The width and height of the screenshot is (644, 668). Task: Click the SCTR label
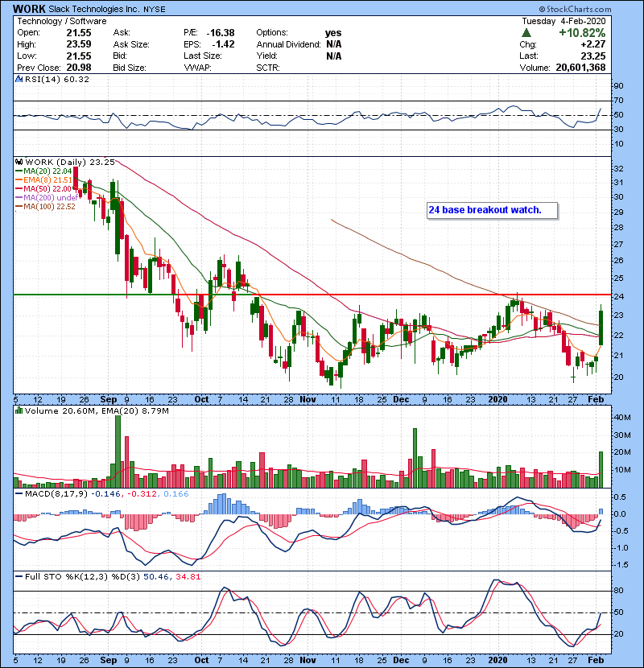pos(268,68)
